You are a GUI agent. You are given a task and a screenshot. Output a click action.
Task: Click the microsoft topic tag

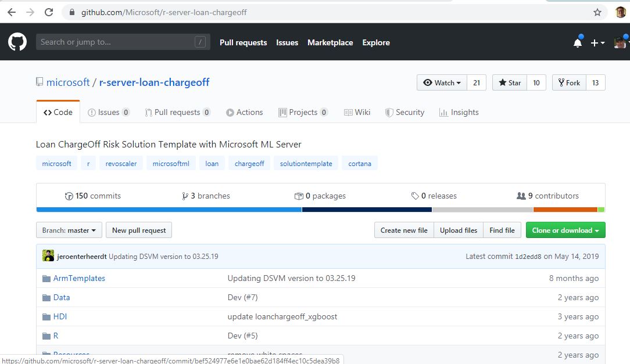point(56,163)
